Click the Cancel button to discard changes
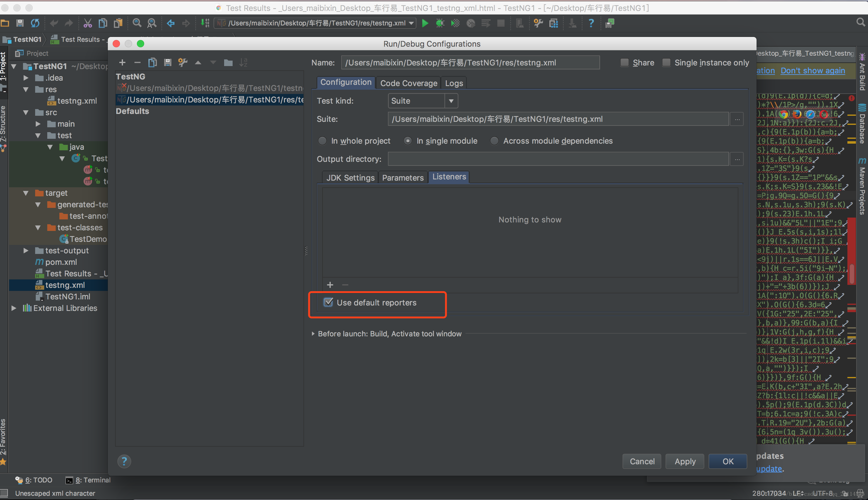868x500 pixels. 643,461
